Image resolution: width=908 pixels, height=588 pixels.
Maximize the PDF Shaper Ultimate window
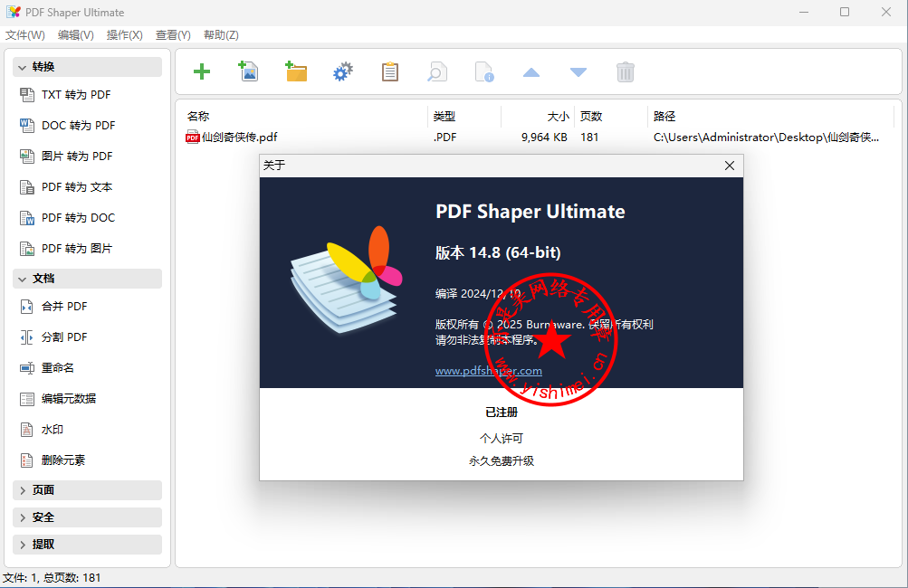click(x=845, y=12)
